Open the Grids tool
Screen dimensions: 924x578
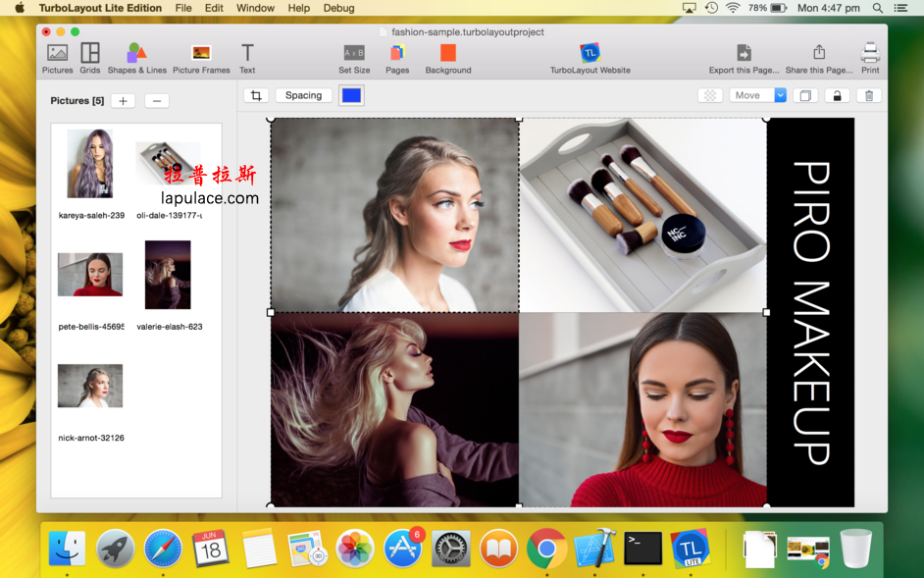[89, 59]
